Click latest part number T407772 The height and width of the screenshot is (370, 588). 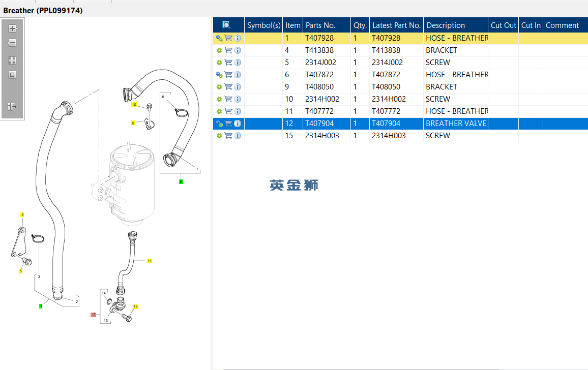point(396,111)
